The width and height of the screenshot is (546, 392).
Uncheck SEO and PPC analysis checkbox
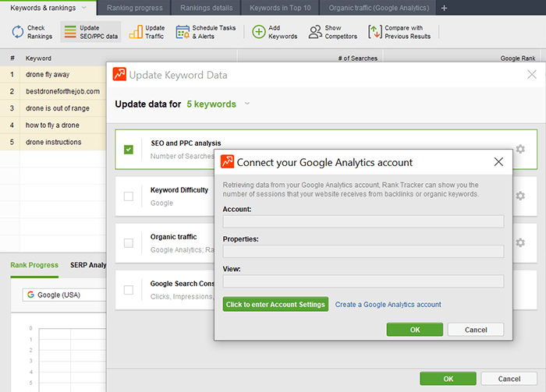click(x=129, y=150)
